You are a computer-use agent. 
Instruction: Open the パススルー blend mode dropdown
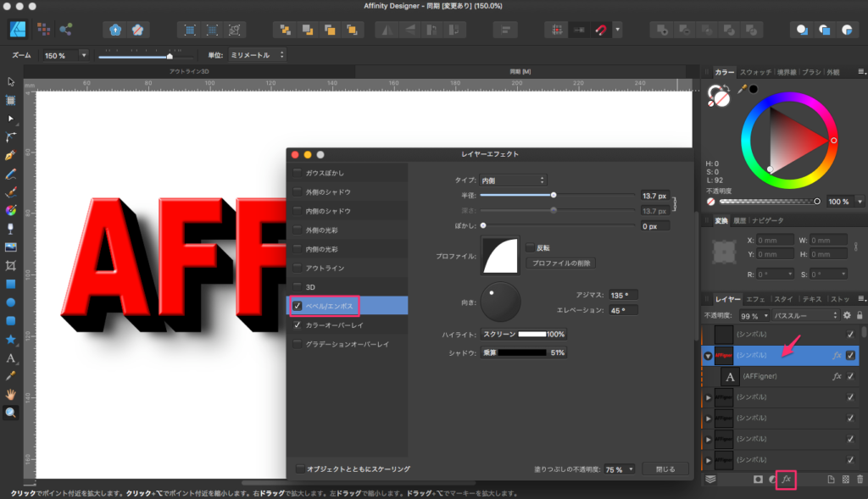pos(801,315)
